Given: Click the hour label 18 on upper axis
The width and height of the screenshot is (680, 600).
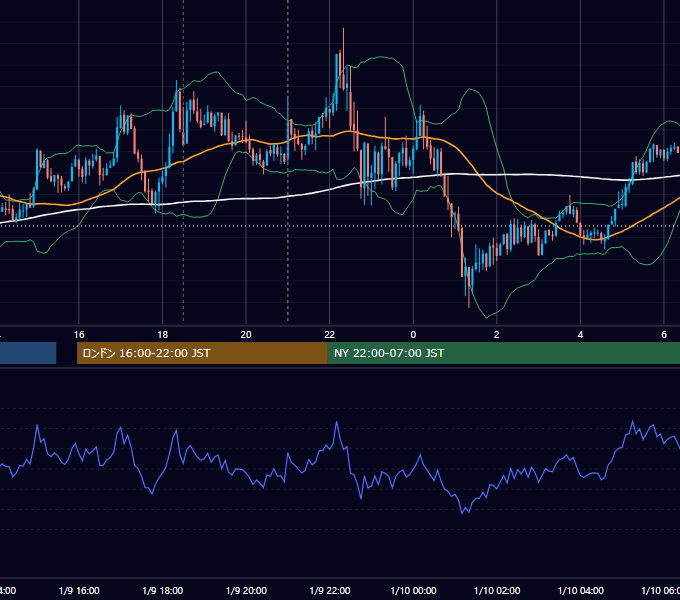Looking at the screenshot, I should (x=163, y=335).
